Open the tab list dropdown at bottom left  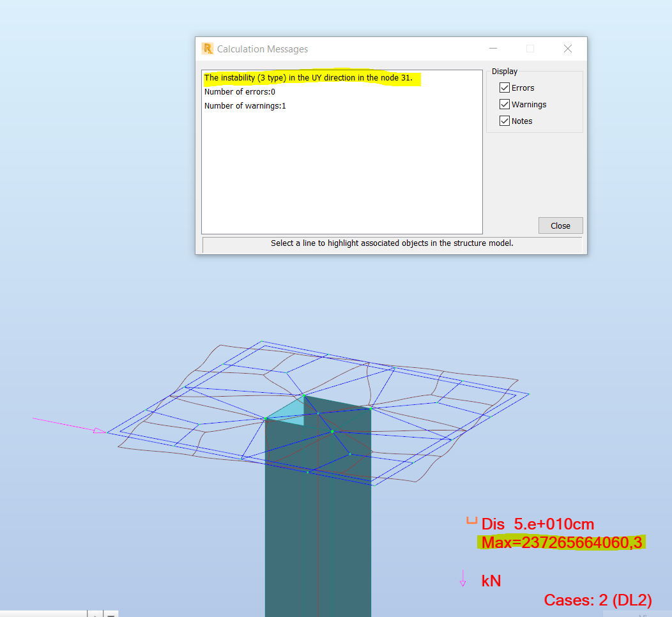111,613
